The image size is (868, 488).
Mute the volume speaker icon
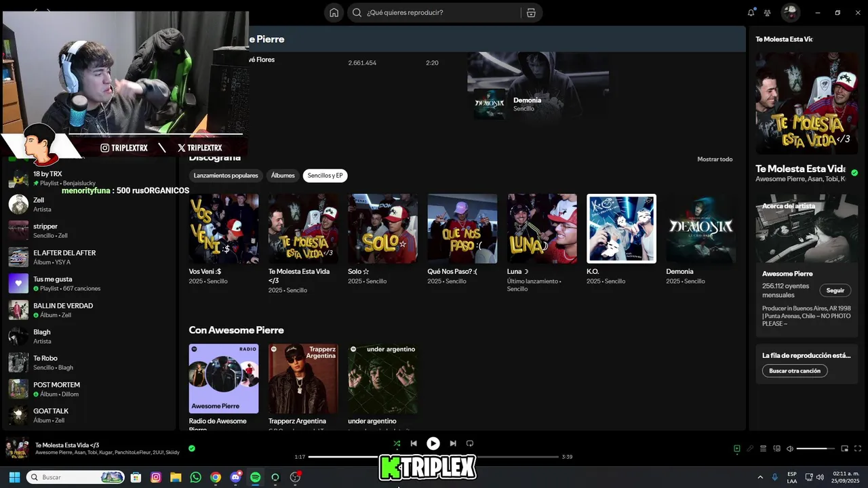789,448
